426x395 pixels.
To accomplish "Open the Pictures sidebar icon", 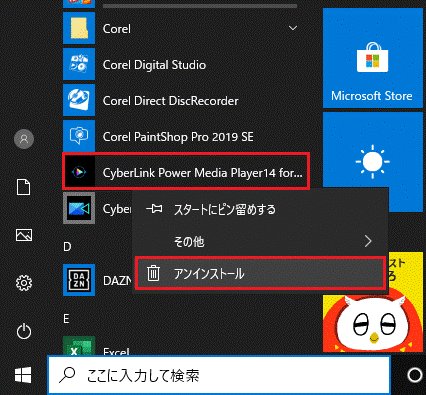I will 24,235.
